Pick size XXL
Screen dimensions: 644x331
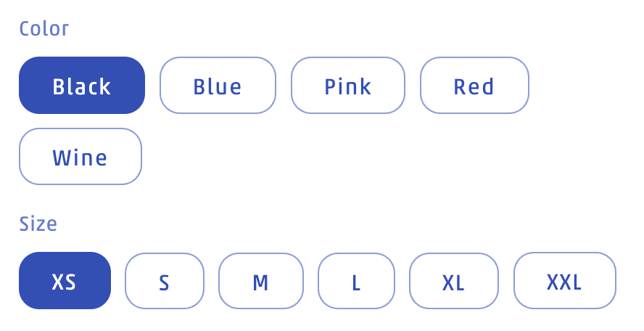[564, 281]
